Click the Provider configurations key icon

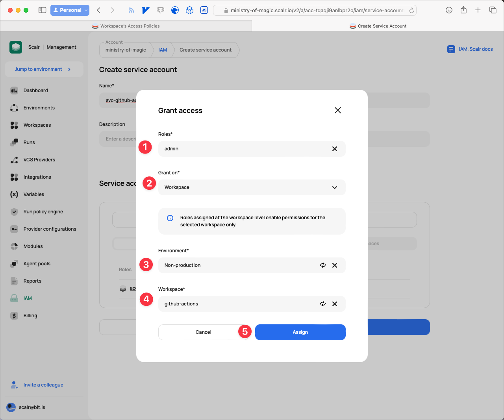[14, 229]
